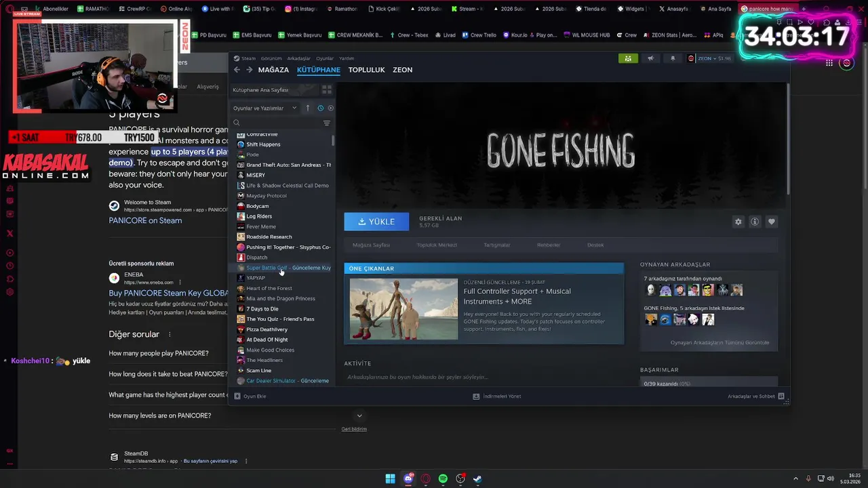Viewport: 868px width, 488px height.
Task: Open the TOPLULUK tab
Action: (366, 70)
